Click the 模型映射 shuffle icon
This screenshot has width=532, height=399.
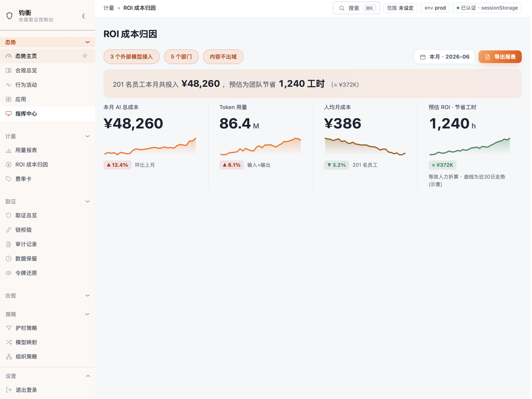click(x=9, y=342)
